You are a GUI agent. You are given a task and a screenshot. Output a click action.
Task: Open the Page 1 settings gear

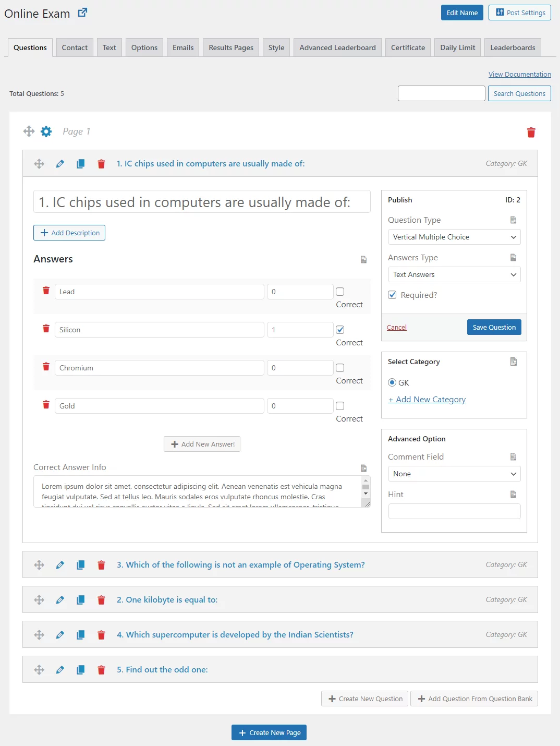click(x=46, y=131)
